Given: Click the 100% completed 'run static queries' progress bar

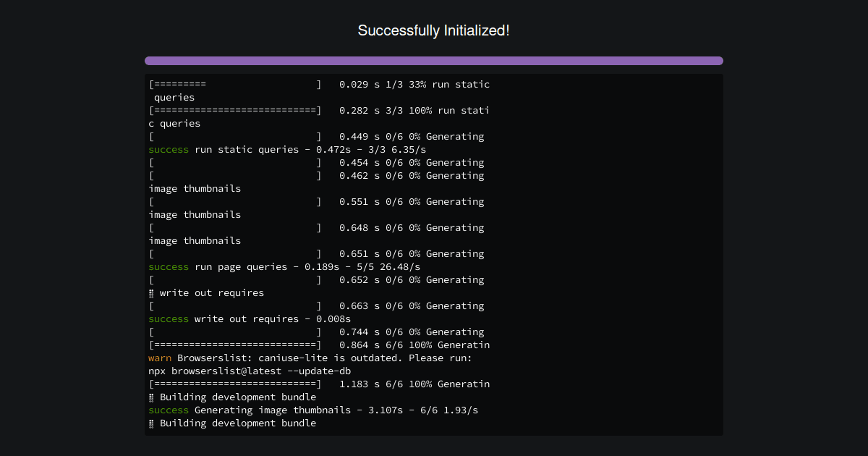Looking at the screenshot, I should pos(234,110).
